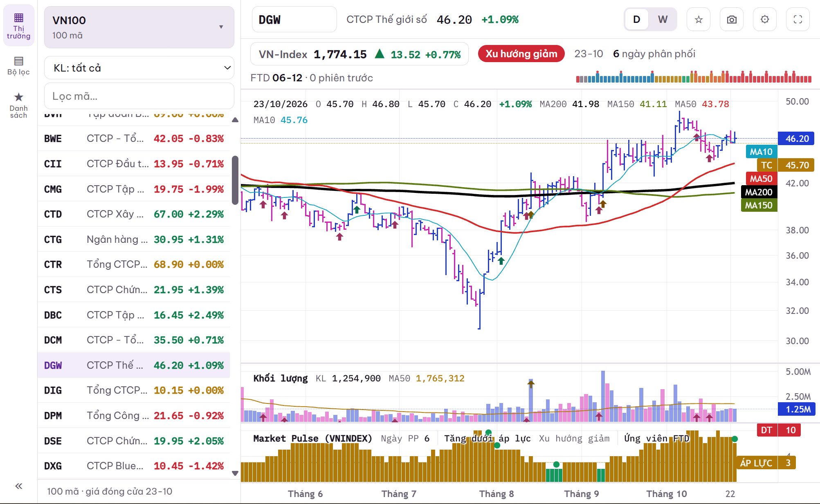Viewport: 820px width, 504px height.
Task: Click the 46.20 current price label
Action: pyautogui.click(x=796, y=139)
